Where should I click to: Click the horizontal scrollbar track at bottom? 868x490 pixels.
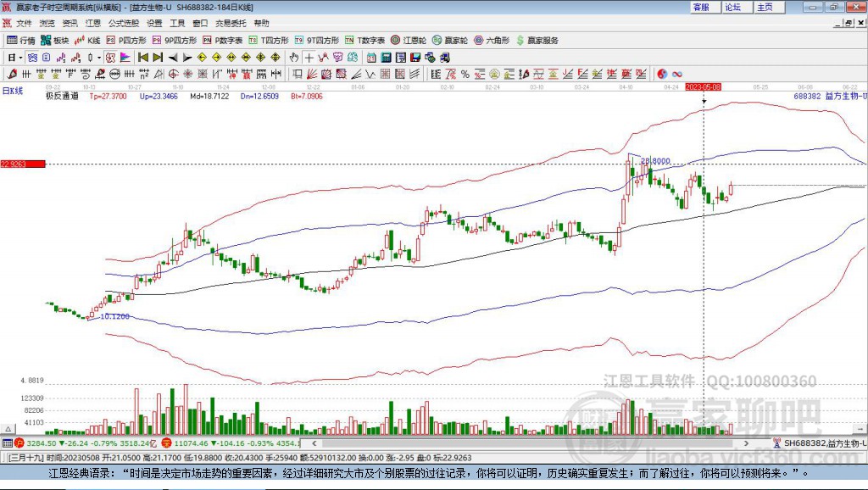coord(530,443)
